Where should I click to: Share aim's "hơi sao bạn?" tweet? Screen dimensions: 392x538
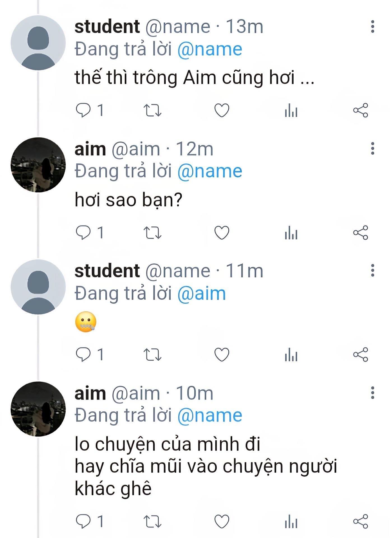click(x=361, y=233)
